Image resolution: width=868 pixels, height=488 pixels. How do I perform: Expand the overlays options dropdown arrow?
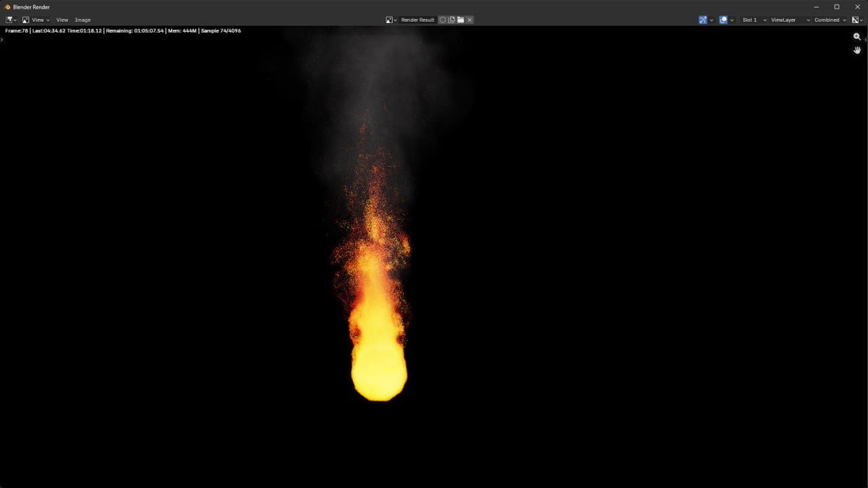tap(732, 20)
